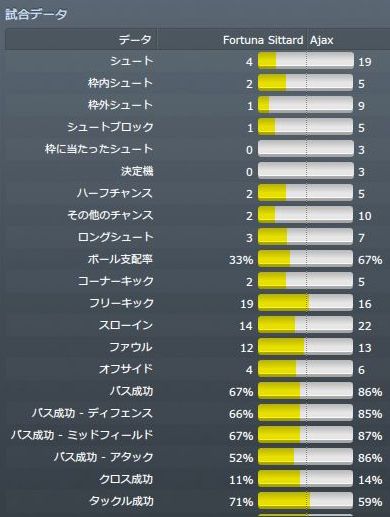The width and height of the screenshot is (390, 517).
Task: Select the オフサイド stats row
Action: pyautogui.click(x=197, y=369)
